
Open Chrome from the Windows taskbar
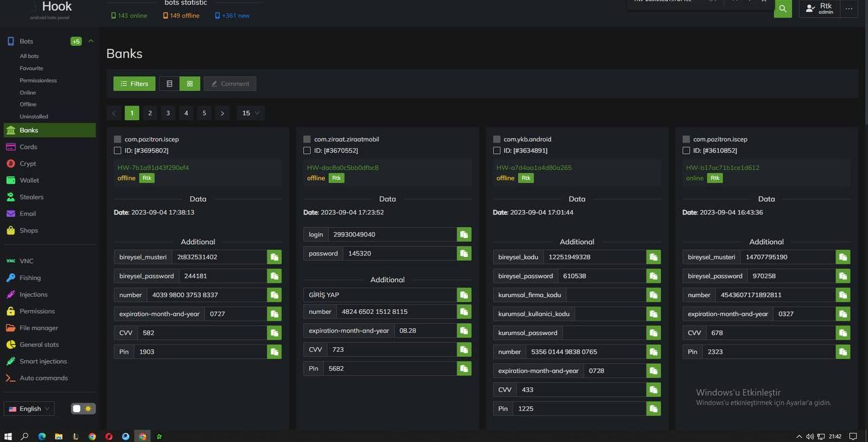click(x=92, y=437)
